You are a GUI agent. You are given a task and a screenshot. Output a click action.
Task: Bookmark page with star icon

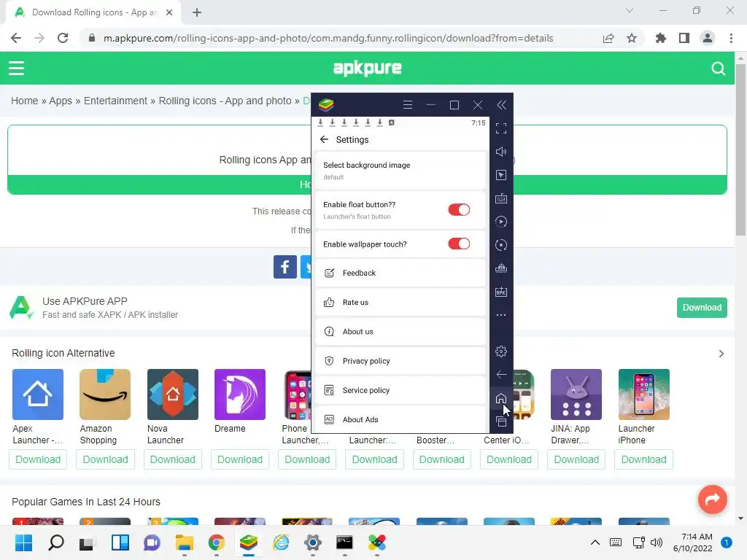click(x=631, y=38)
